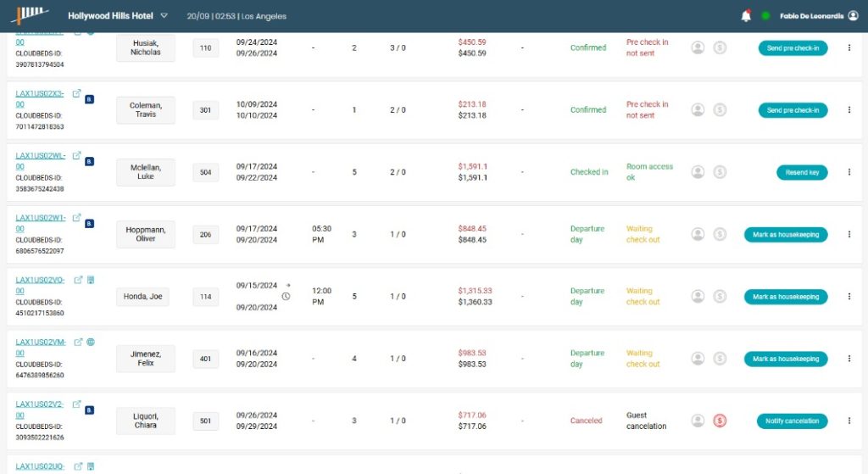Click the red payment icon for Liquori, Chiara
The image size is (868, 474).
click(x=720, y=421)
